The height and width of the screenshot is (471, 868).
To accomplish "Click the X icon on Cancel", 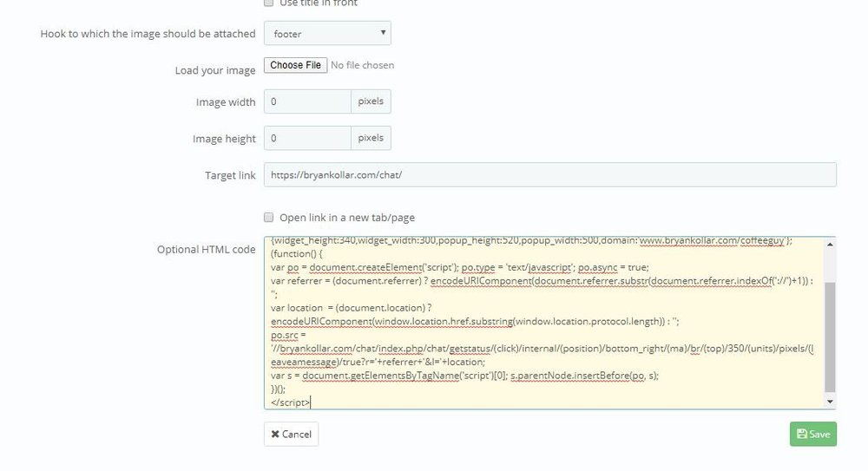I will (275, 434).
